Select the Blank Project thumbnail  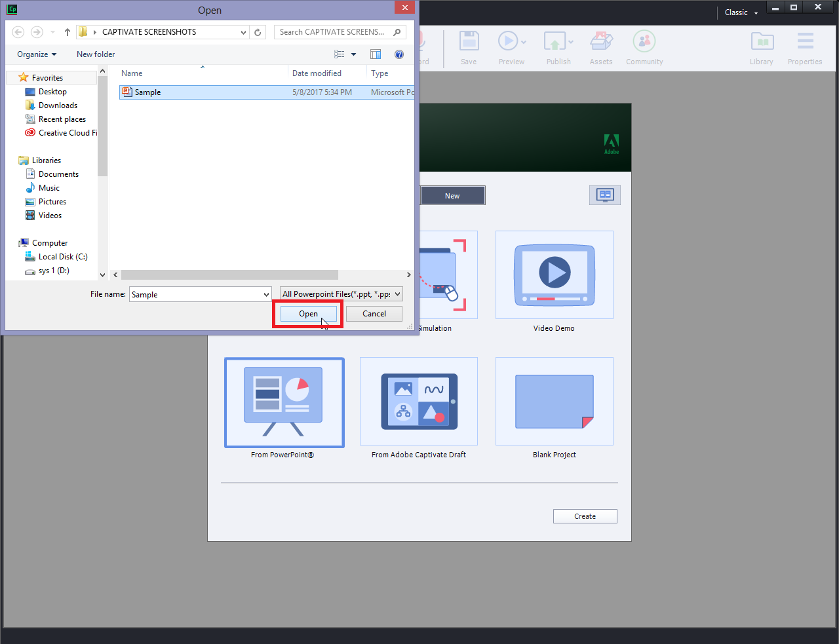pyautogui.click(x=555, y=401)
